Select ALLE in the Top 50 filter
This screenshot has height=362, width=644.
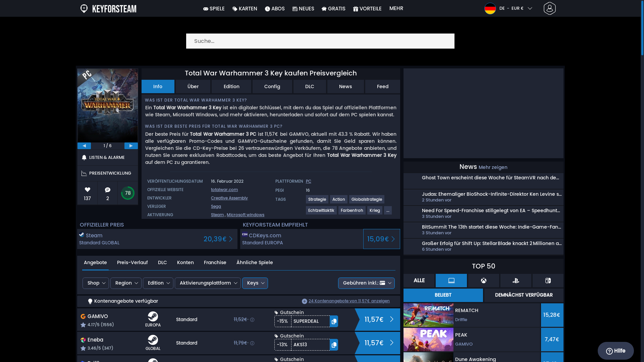tap(419, 281)
